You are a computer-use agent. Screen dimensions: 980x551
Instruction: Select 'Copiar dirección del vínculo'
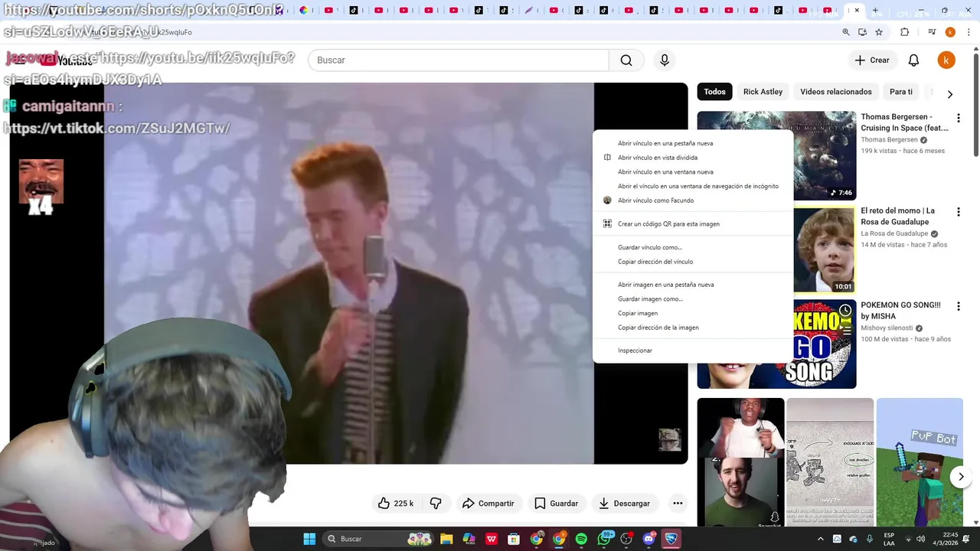pos(693,262)
